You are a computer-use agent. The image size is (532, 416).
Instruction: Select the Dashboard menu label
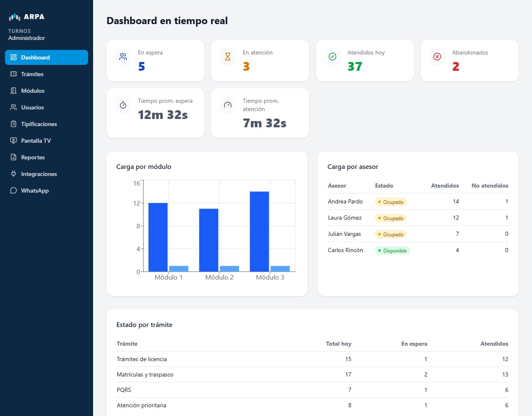pyautogui.click(x=35, y=57)
